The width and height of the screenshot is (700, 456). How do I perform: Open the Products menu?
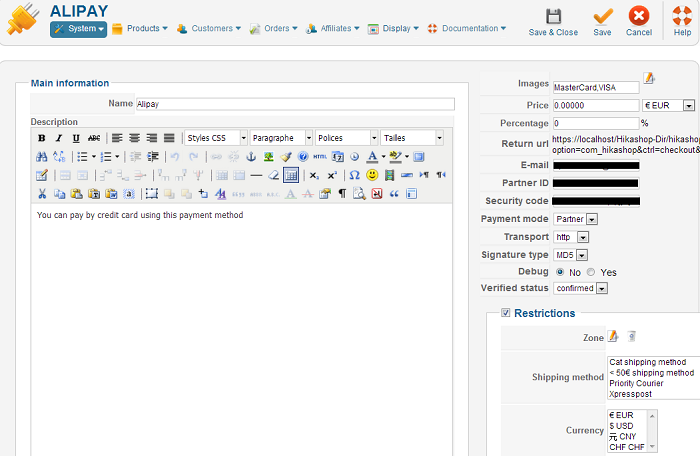[x=140, y=29]
